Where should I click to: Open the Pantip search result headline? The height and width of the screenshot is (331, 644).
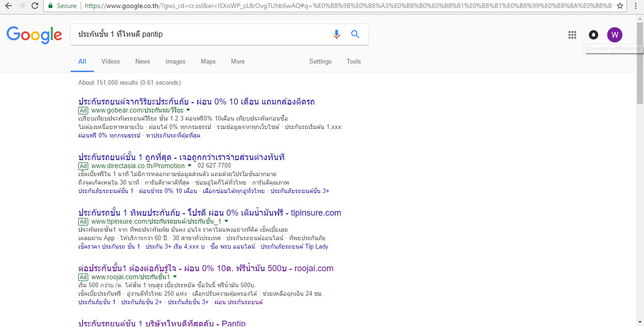(162, 324)
